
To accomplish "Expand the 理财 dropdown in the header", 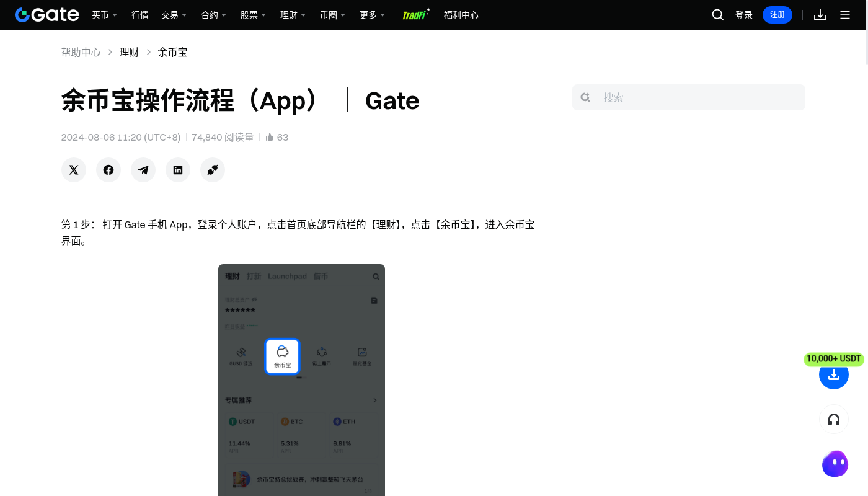I will pos(293,15).
